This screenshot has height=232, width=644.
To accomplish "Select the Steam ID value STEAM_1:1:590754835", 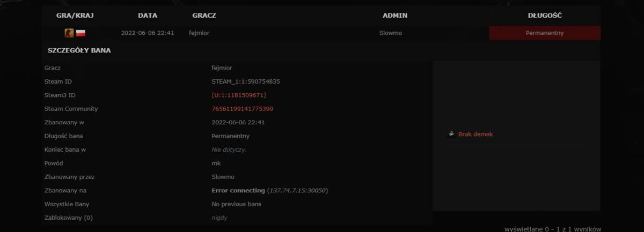I will 246,82.
